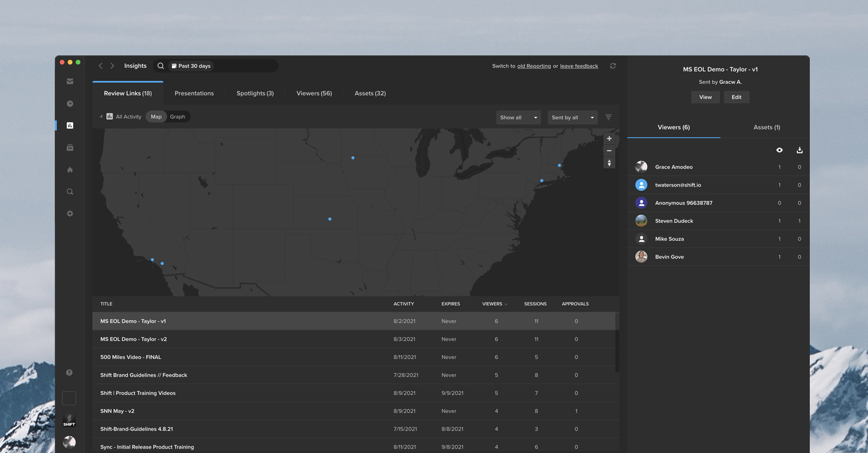Select the Insights chart icon in sidebar

(70, 126)
